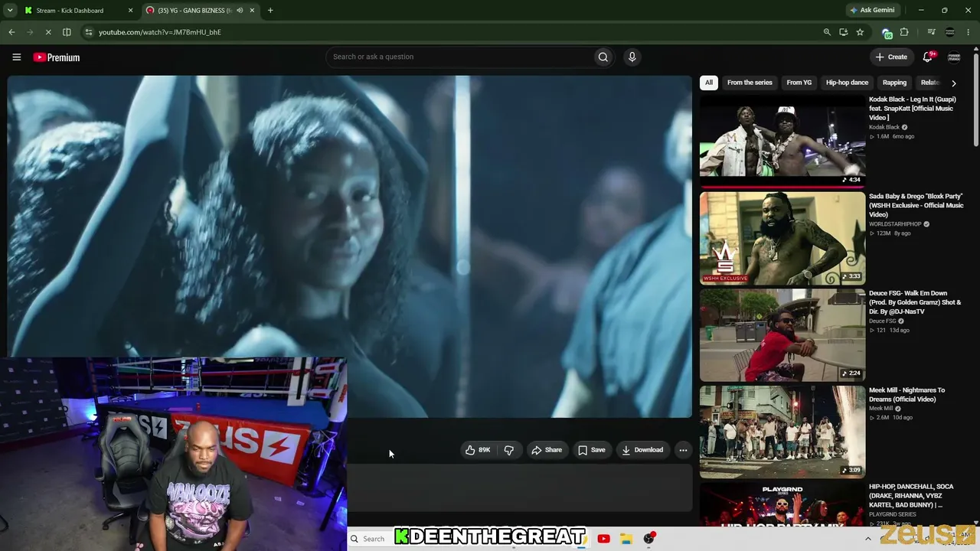Image resolution: width=980 pixels, height=551 pixels.
Task: Open the OBS app taskbar icon
Action: [649, 539]
